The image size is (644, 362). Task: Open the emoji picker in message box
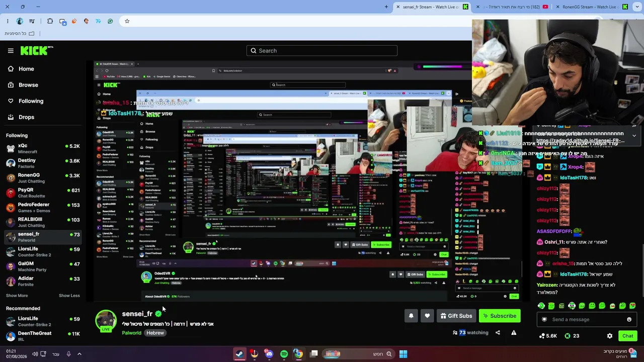tap(629, 319)
